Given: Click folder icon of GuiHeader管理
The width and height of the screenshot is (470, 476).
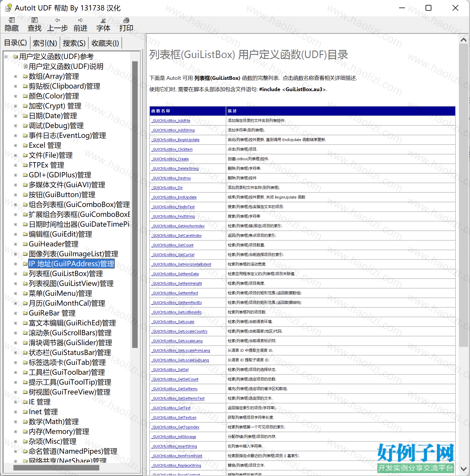Looking at the screenshot, I should pos(25,244).
